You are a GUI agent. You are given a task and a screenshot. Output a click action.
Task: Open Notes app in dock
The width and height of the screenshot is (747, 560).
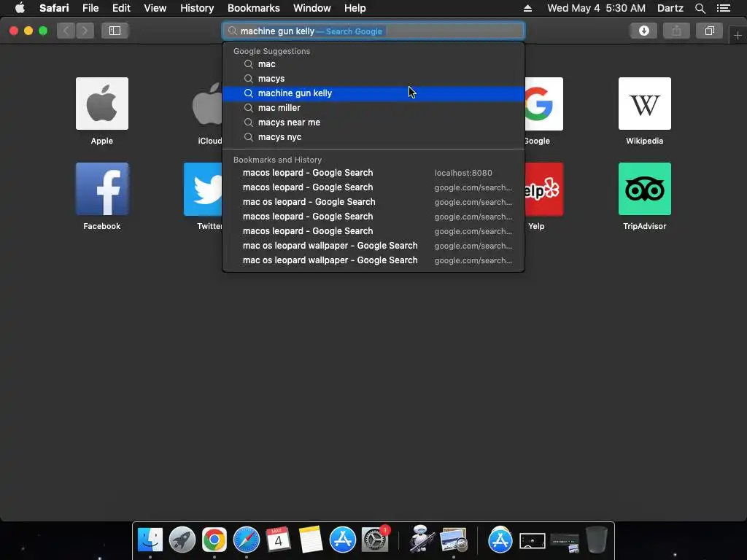pos(311,540)
